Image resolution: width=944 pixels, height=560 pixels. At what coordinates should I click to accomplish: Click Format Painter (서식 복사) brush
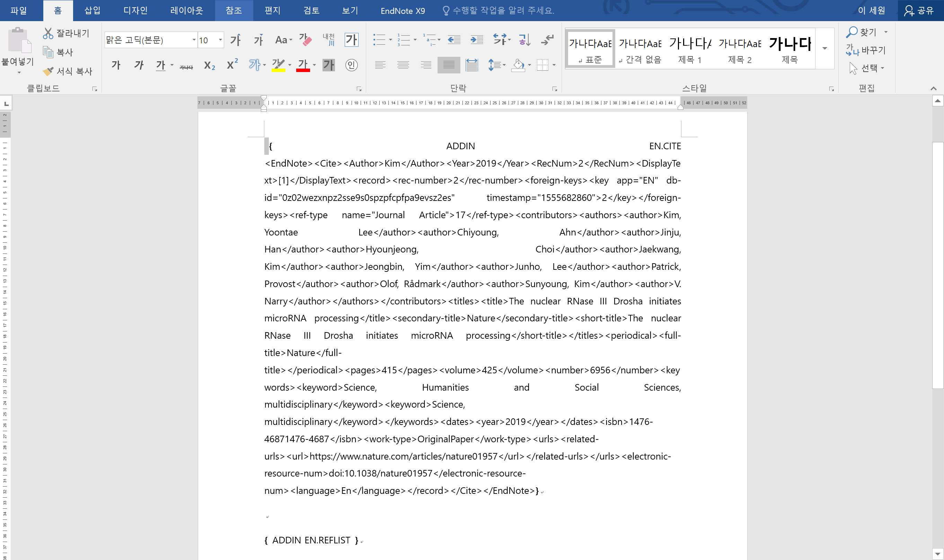click(x=48, y=71)
